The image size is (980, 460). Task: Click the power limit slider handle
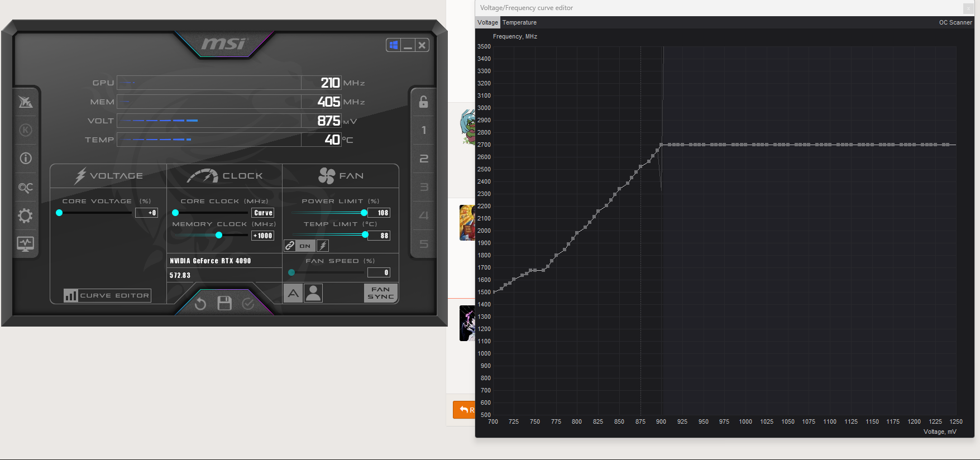pos(364,213)
